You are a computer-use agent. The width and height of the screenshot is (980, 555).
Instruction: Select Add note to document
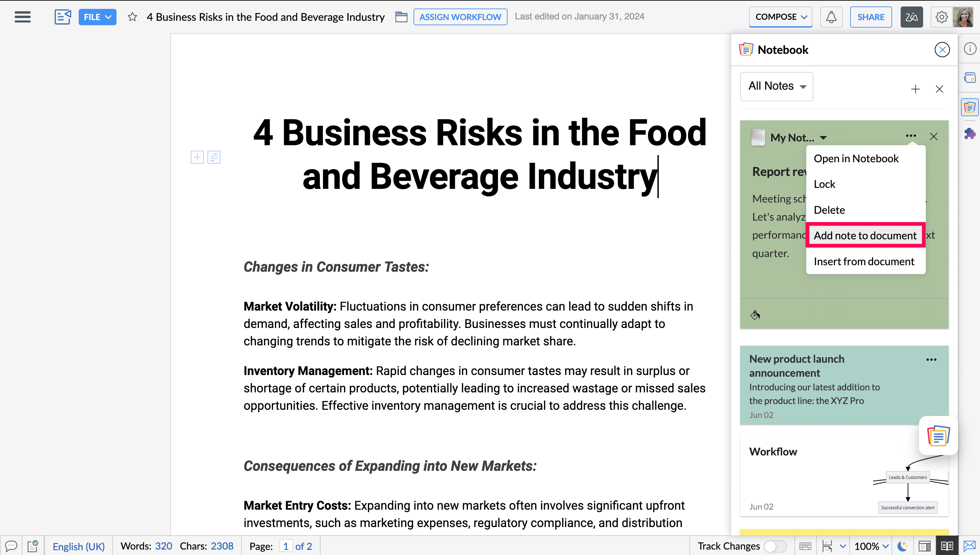pos(865,236)
